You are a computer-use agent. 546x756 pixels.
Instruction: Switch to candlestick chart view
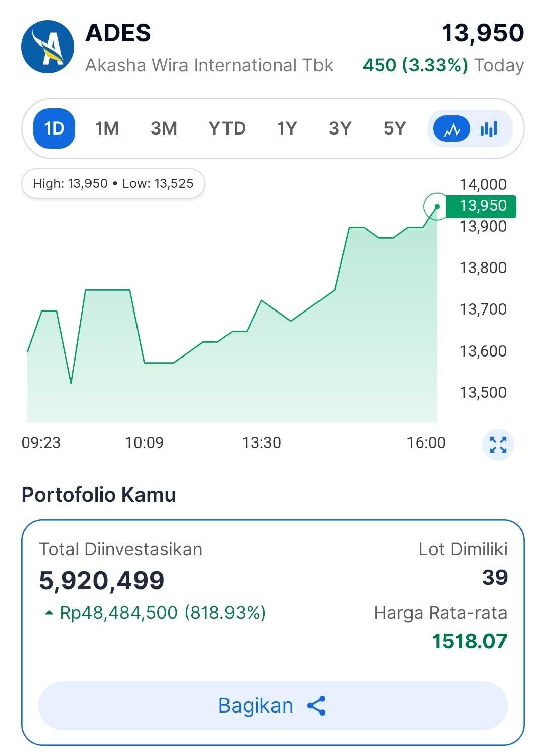click(489, 129)
